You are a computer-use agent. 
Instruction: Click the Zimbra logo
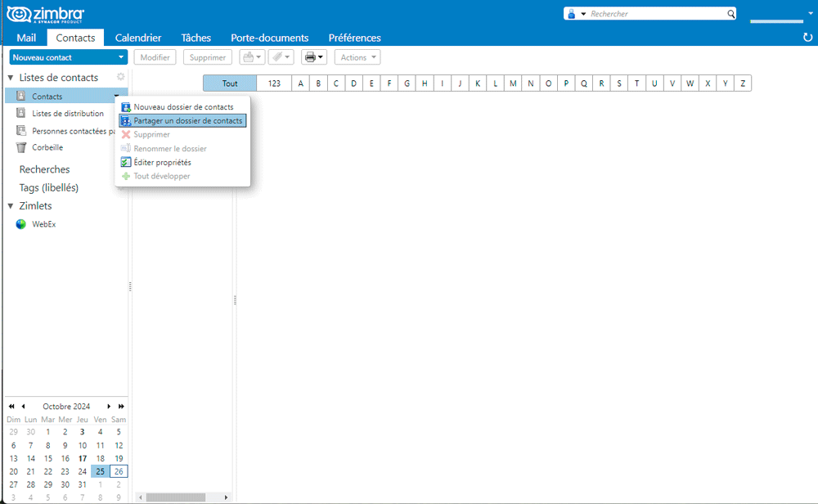(x=45, y=14)
